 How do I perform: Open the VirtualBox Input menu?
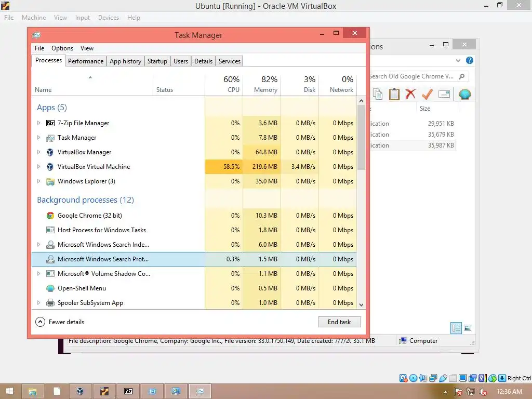83,18
